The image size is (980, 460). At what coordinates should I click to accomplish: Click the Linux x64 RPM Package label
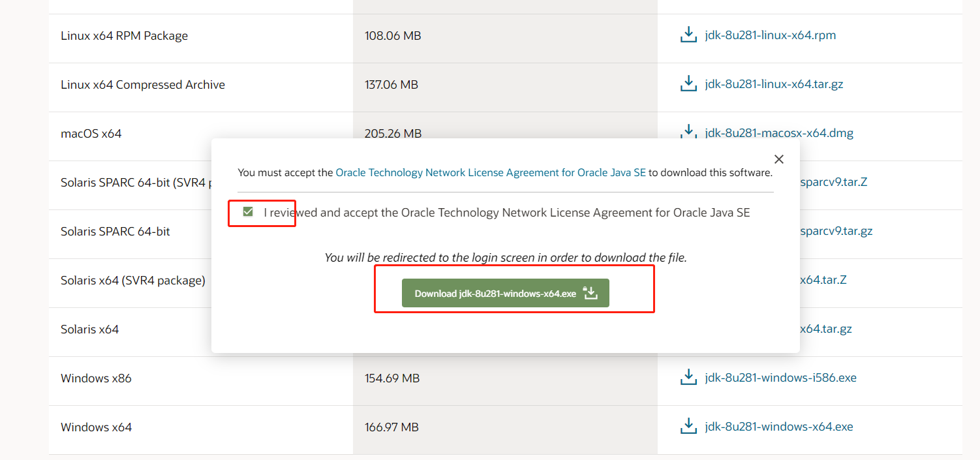coord(124,36)
